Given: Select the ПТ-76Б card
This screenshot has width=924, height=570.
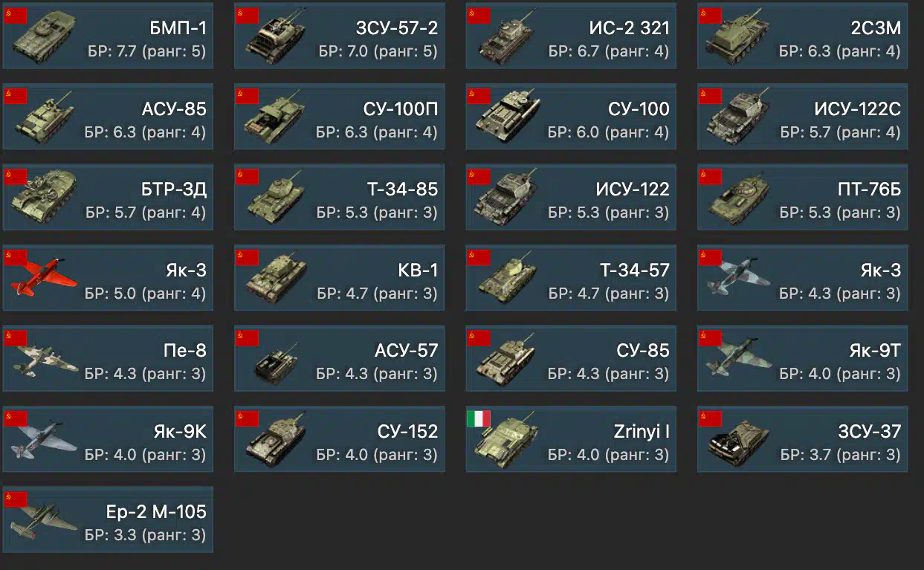Looking at the screenshot, I should pos(802,197).
